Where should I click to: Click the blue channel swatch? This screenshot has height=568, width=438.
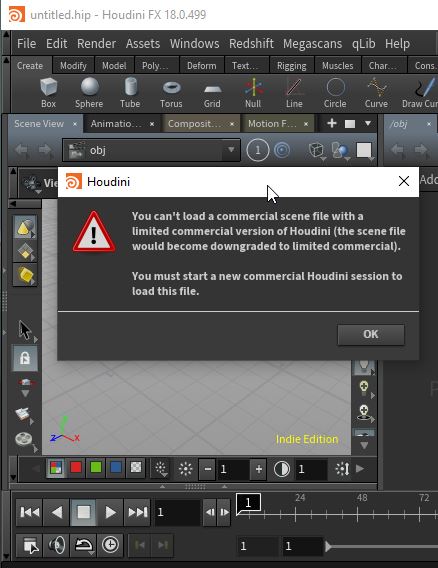[116, 468]
